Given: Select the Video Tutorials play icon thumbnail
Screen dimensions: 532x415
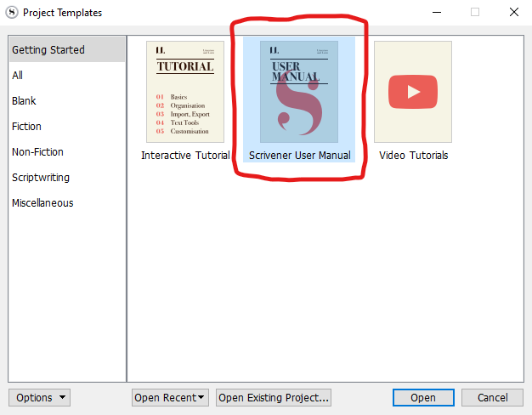Looking at the screenshot, I should click(x=413, y=92).
